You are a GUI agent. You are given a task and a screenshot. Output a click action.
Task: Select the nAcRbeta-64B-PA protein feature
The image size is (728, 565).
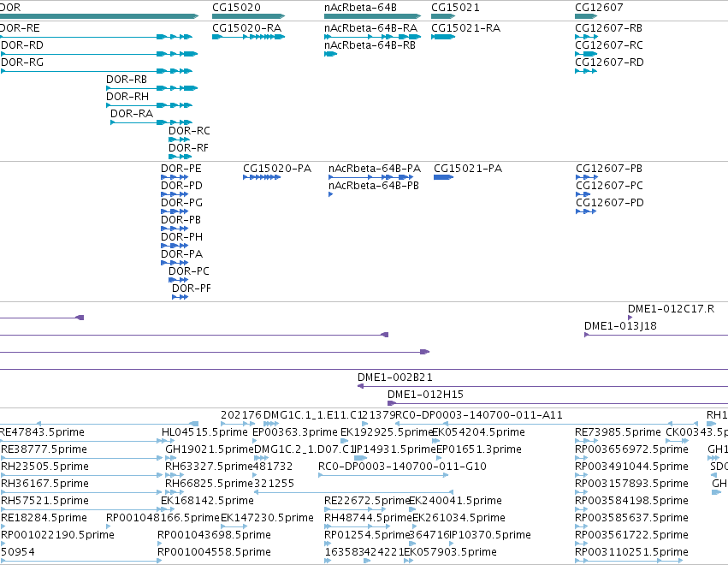371,177
